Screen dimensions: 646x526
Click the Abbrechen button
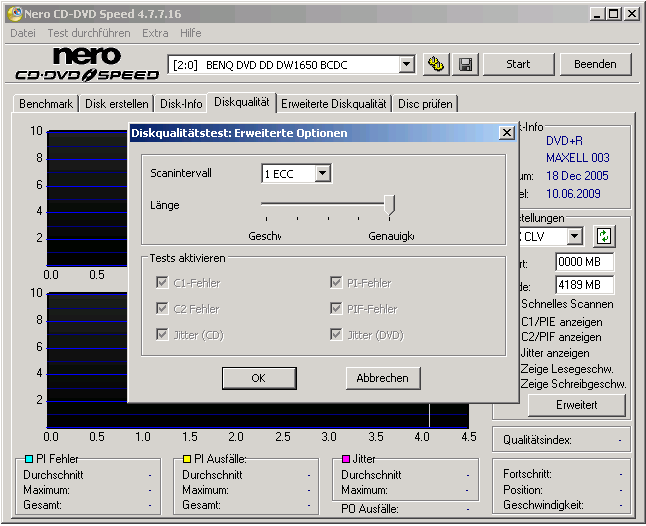pyautogui.click(x=383, y=378)
